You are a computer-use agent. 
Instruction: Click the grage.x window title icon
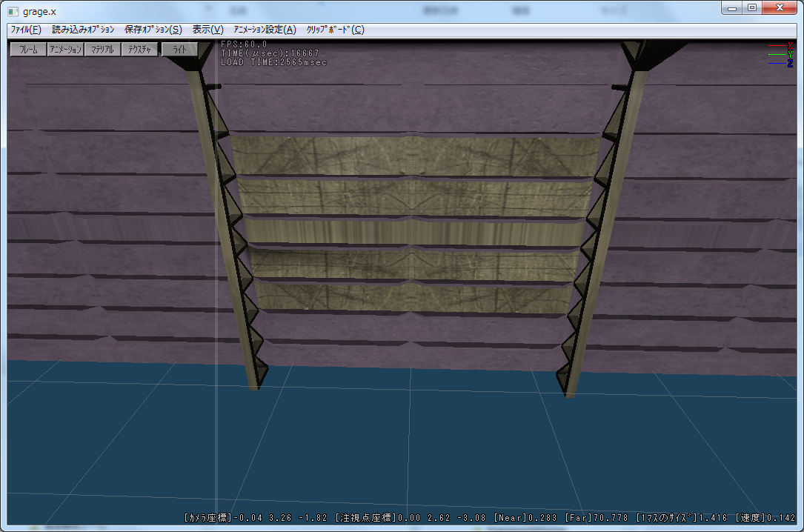pos(13,10)
